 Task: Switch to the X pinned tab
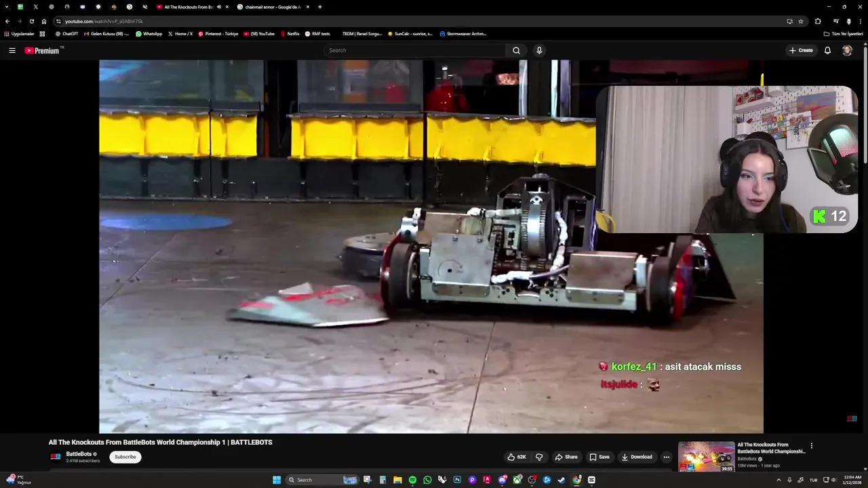[x=35, y=7]
